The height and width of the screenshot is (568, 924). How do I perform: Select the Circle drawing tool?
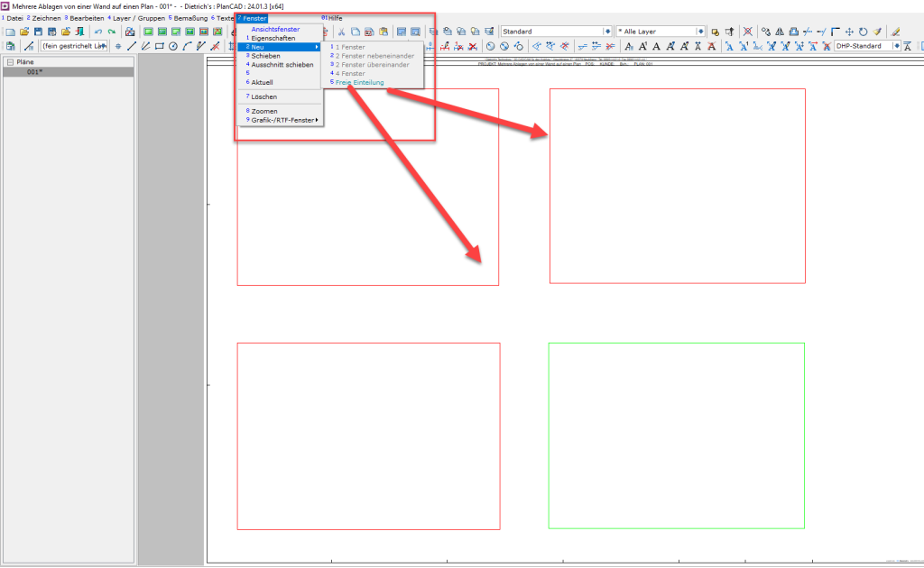(173, 46)
